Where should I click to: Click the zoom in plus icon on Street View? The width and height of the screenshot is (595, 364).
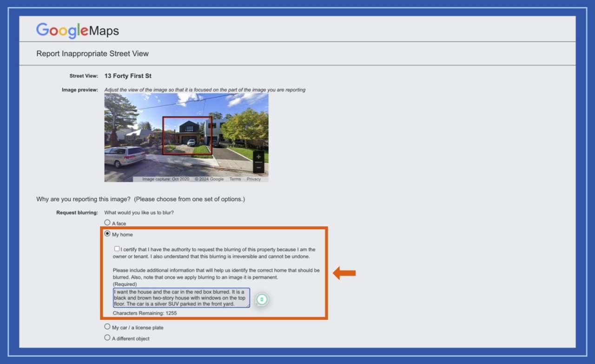coord(258,157)
